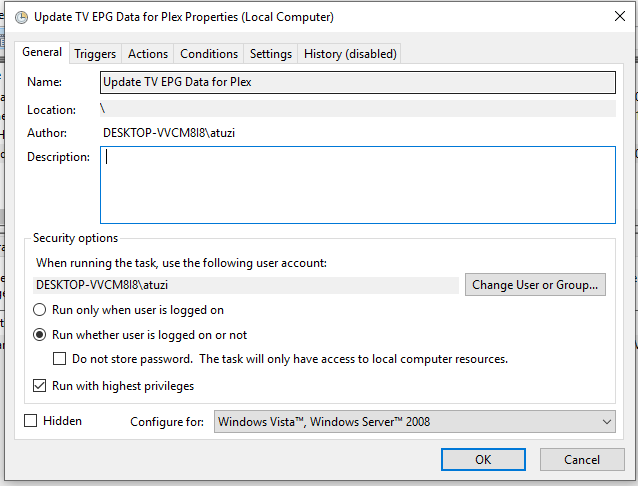
Task: Click inside the Description text box
Action: [x=357, y=185]
